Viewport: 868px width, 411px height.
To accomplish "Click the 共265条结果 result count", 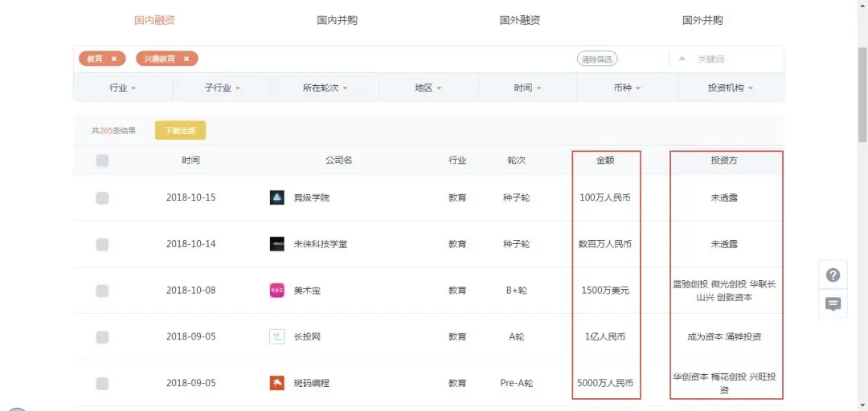I will (113, 131).
